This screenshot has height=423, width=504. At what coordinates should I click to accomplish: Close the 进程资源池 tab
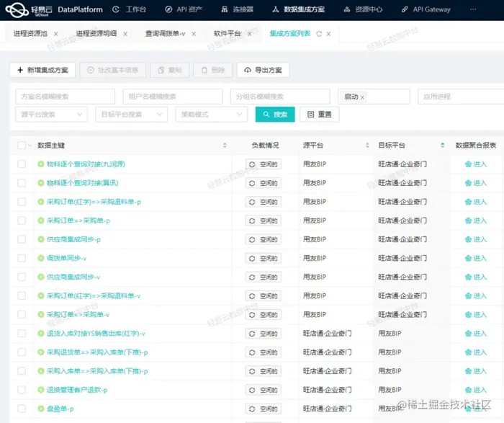pos(56,34)
